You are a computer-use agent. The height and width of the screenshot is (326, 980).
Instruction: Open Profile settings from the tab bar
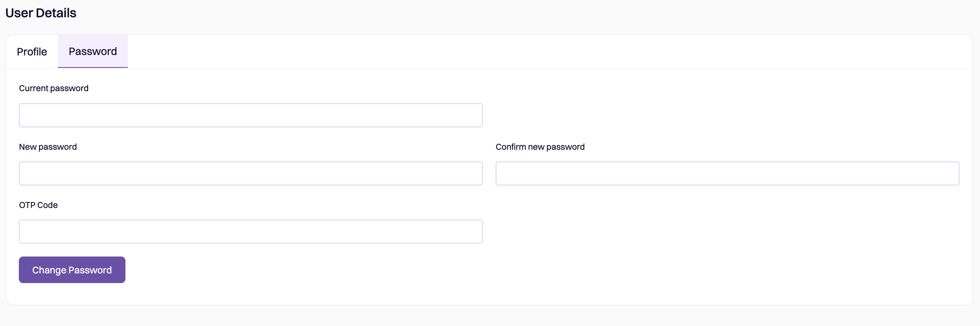(32, 51)
